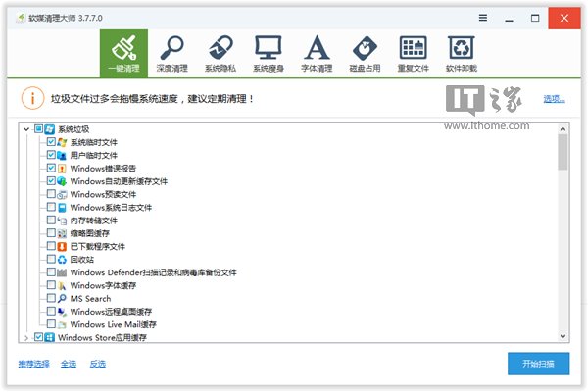Toggle the 系统垃圾 parent checkbox
This screenshot has height=392, width=588.
[38, 129]
